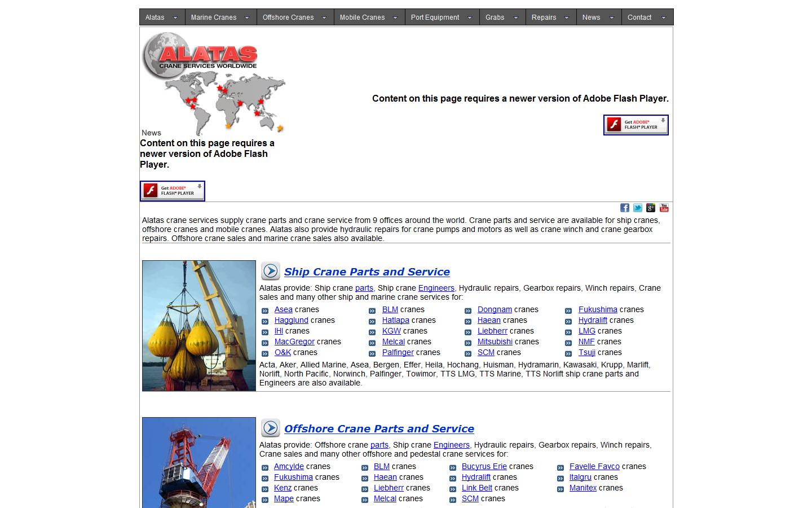
Task: Expand the Port Equipment dropdown arrow
Action: pos(470,17)
